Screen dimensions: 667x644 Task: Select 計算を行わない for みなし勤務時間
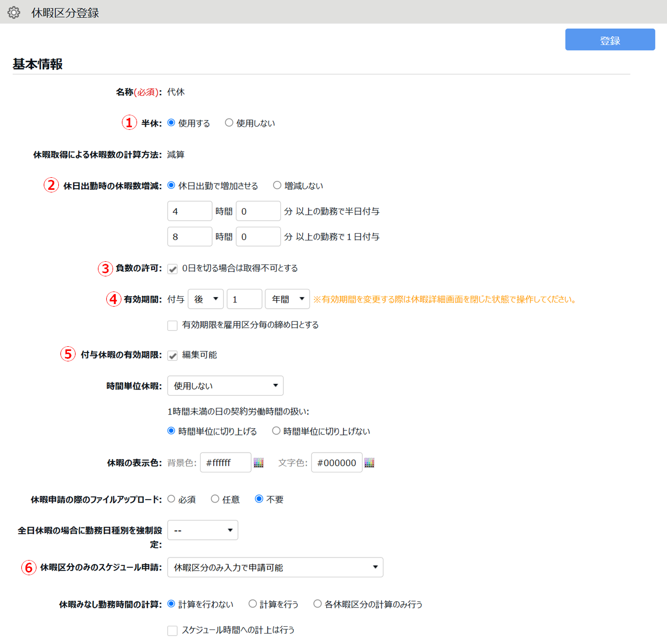pos(171,604)
